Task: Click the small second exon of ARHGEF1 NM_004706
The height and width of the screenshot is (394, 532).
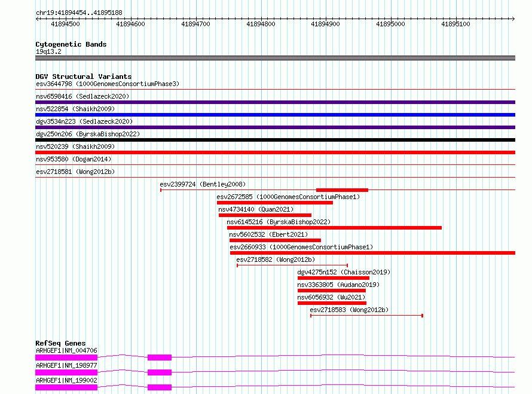Action: pyautogui.click(x=160, y=358)
